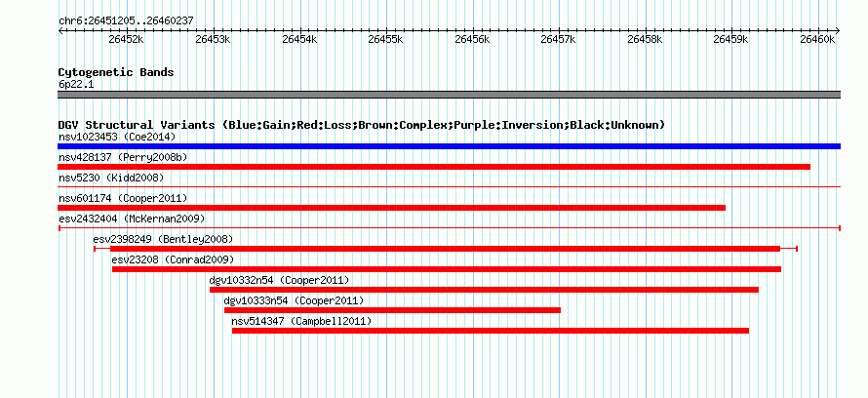Click the blue nsv1023453 gain variant bar
868x398 pixels.
449,146
